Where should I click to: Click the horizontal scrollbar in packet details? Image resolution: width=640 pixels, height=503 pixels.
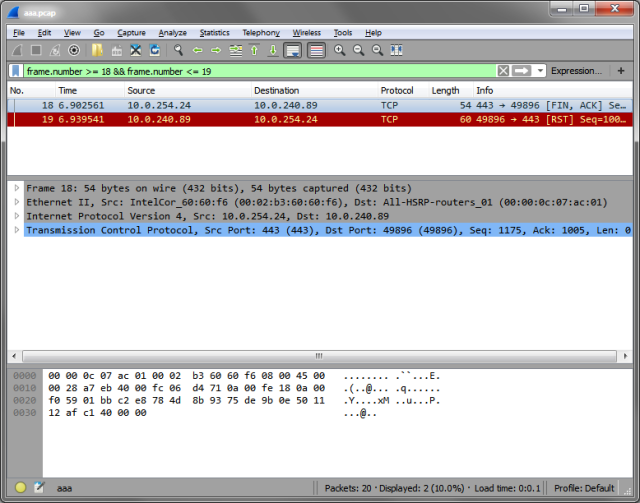(319, 356)
